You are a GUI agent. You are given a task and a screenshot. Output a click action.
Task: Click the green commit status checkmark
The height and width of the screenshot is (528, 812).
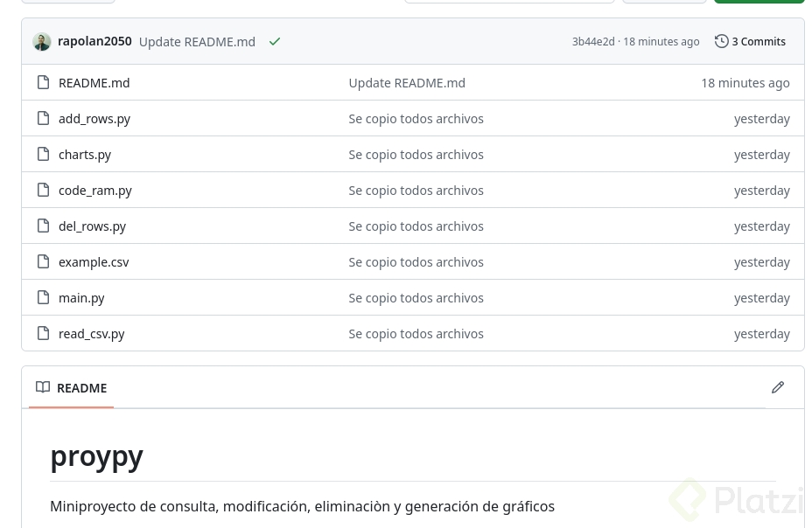click(275, 41)
